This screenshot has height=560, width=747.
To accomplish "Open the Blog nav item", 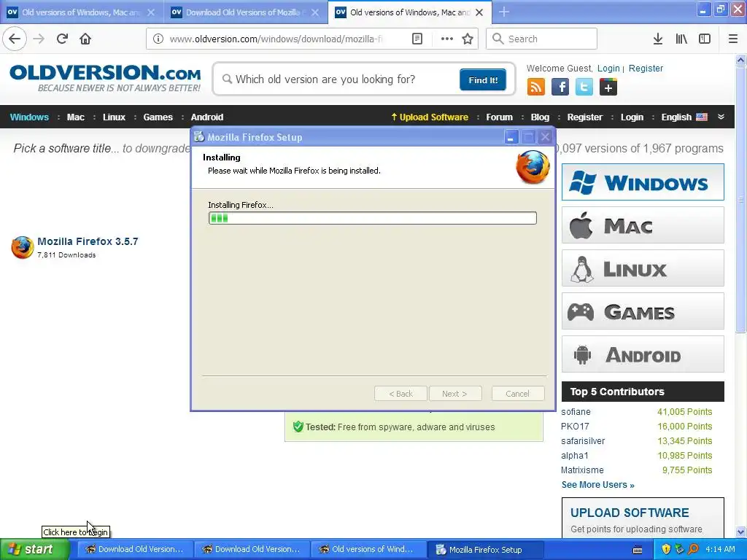I will click(540, 117).
